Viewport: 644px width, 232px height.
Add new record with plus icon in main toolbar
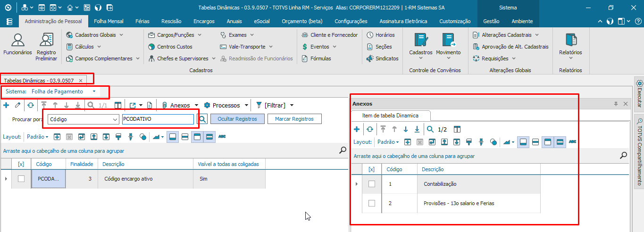[6, 105]
